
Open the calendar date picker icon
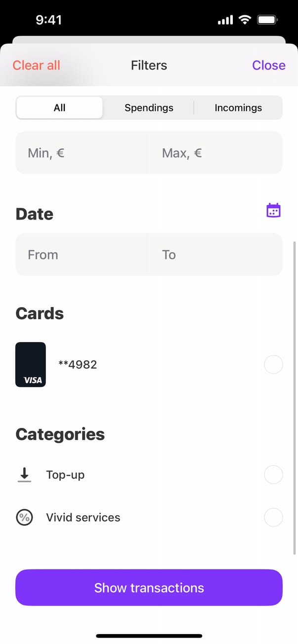point(273,210)
